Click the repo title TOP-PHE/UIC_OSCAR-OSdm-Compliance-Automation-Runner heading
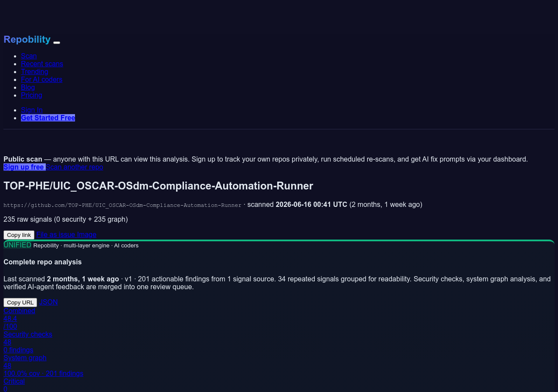 click(158, 186)
